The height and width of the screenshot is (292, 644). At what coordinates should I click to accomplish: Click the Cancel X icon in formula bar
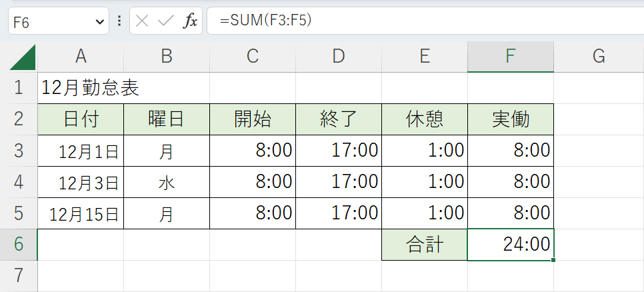point(142,21)
